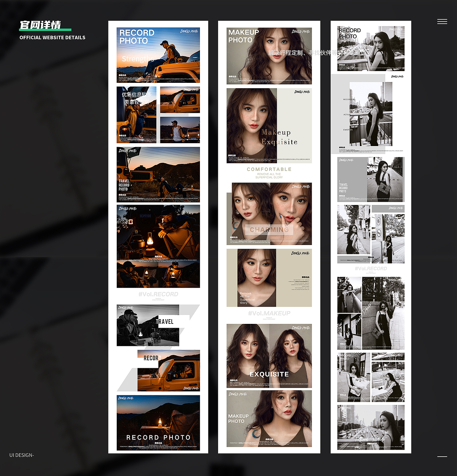Open the B/W TRAVEL RECORD PHOTO street image
This screenshot has width=457, height=476.
click(x=371, y=179)
